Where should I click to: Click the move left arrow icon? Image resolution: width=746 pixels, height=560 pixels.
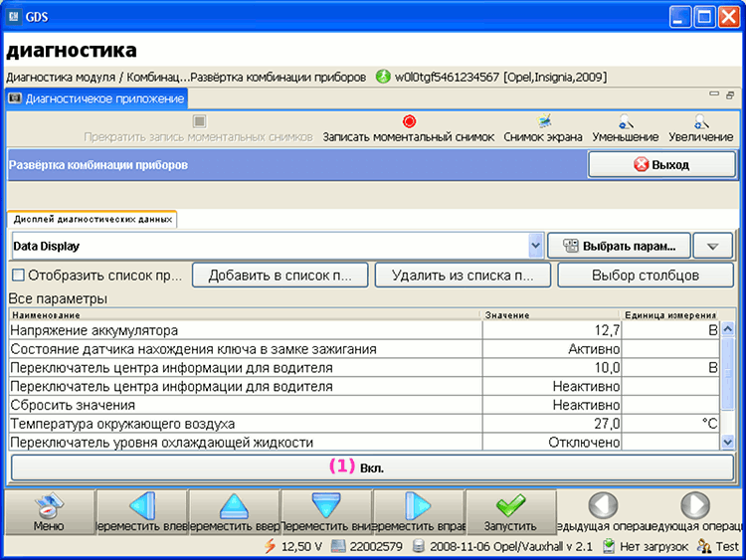tap(142, 505)
